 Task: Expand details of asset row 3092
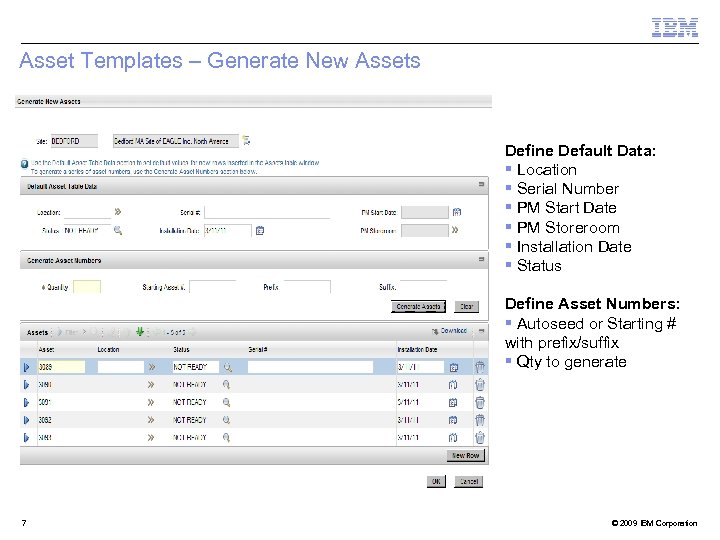[26, 420]
